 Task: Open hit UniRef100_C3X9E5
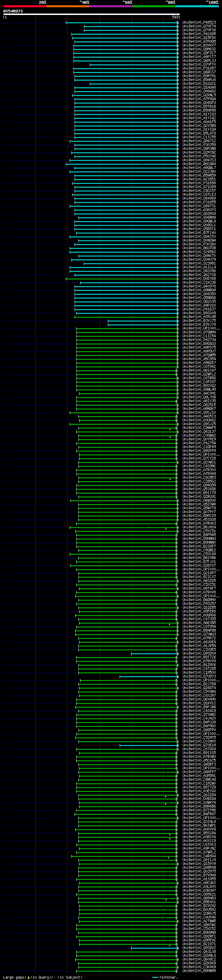tap(199, 650)
